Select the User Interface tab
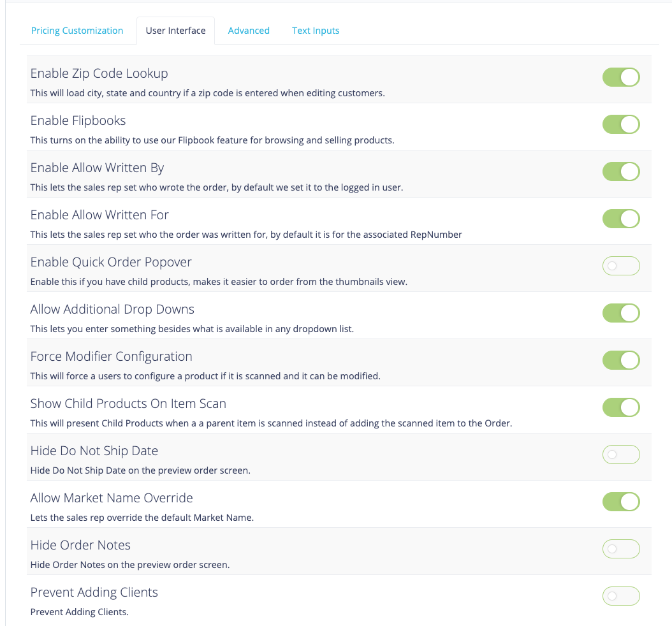 176,31
